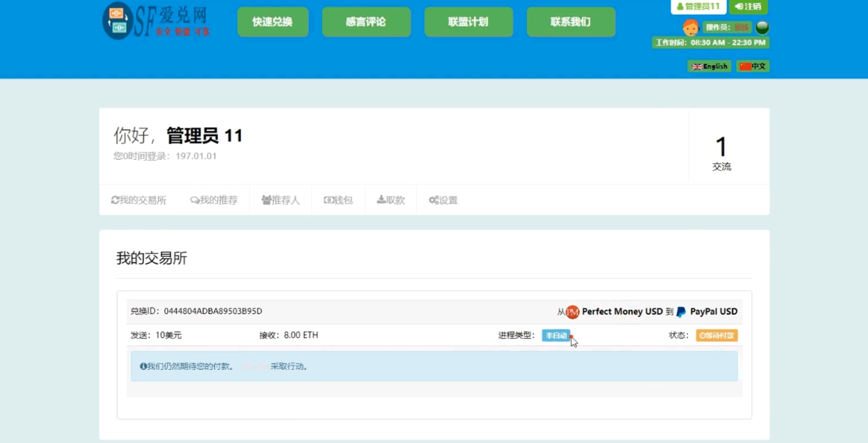Screen dimensions: 868x443
Task: Click the info icon in payment notice
Action: pos(143,366)
